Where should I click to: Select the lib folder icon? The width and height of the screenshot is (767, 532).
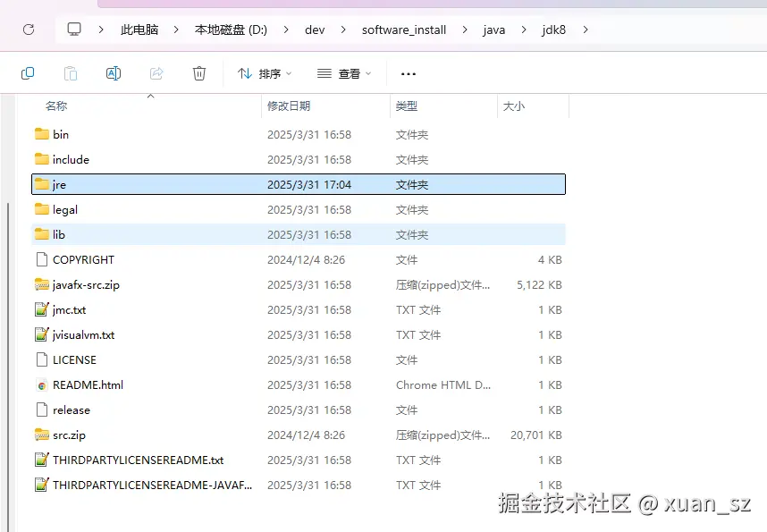pos(42,234)
